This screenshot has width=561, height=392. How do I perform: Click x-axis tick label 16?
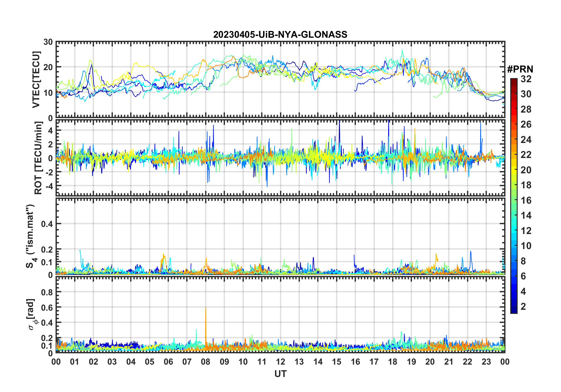point(355,362)
